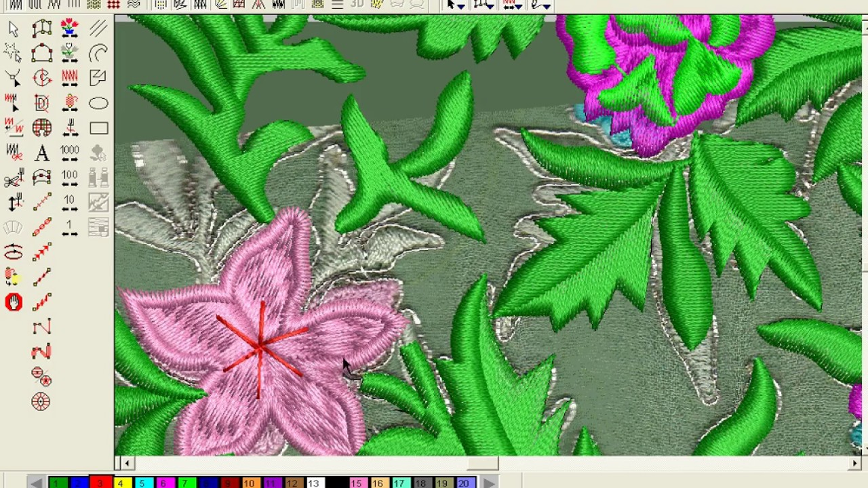The image size is (868, 488).
Task: Select the ellipse shape tool
Action: tap(98, 103)
